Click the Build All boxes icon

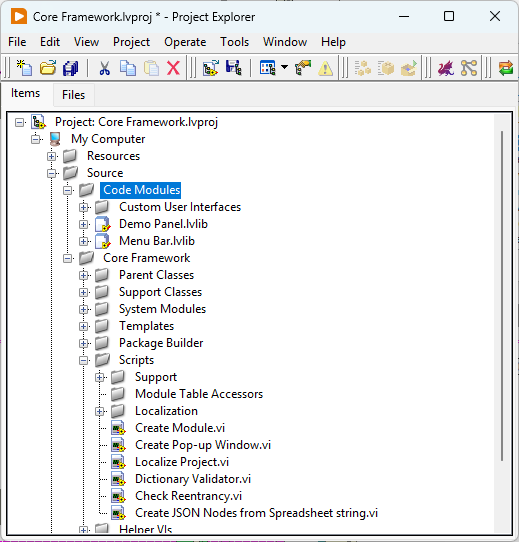(363, 68)
